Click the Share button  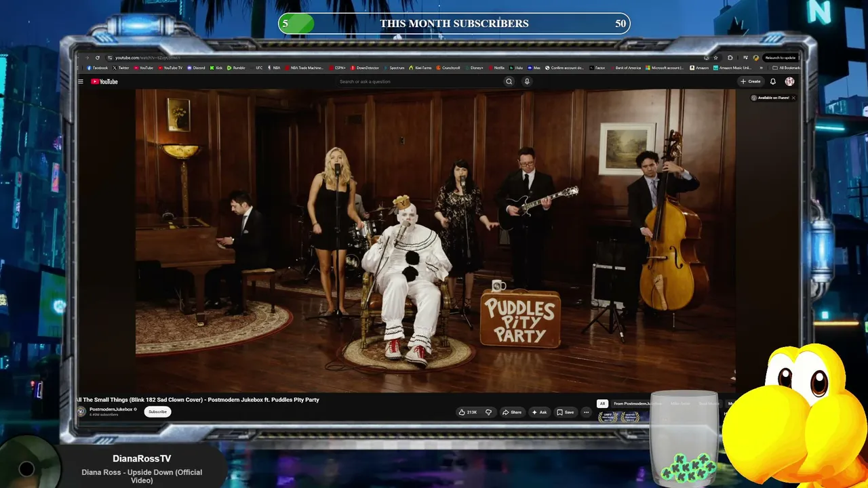(x=512, y=412)
